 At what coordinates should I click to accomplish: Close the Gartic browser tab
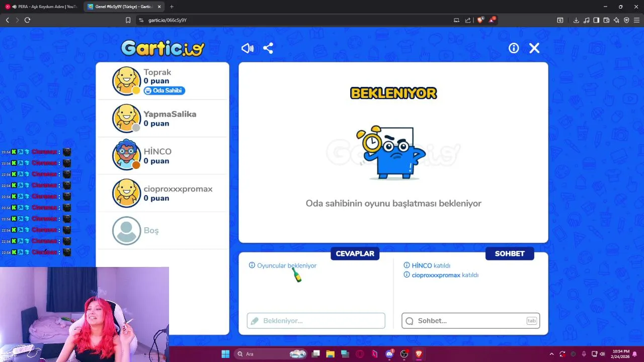pyautogui.click(x=159, y=7)
